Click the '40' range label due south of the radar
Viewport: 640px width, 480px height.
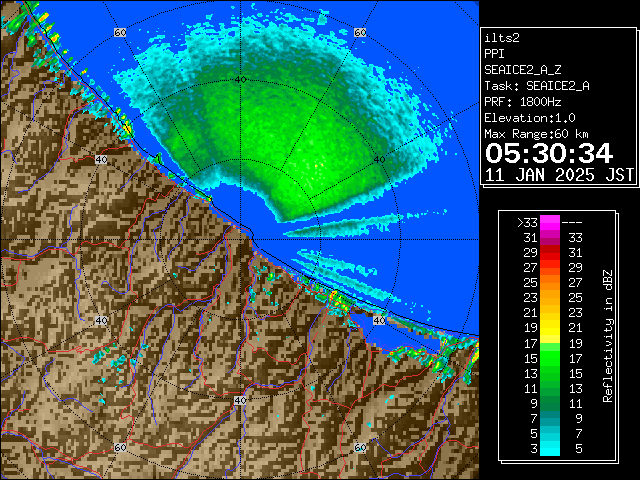[240, 400]
